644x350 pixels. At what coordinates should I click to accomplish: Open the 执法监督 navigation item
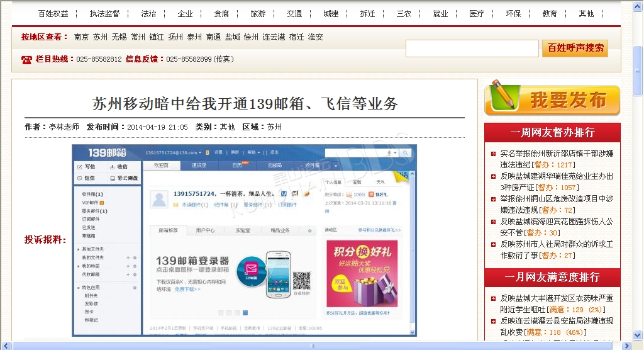pos(105,14)
